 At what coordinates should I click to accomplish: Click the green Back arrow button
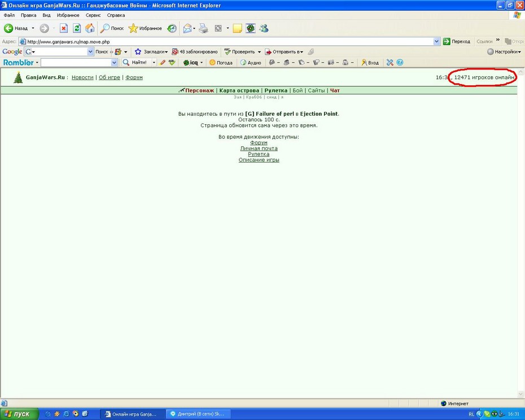[x=8, y=28]
